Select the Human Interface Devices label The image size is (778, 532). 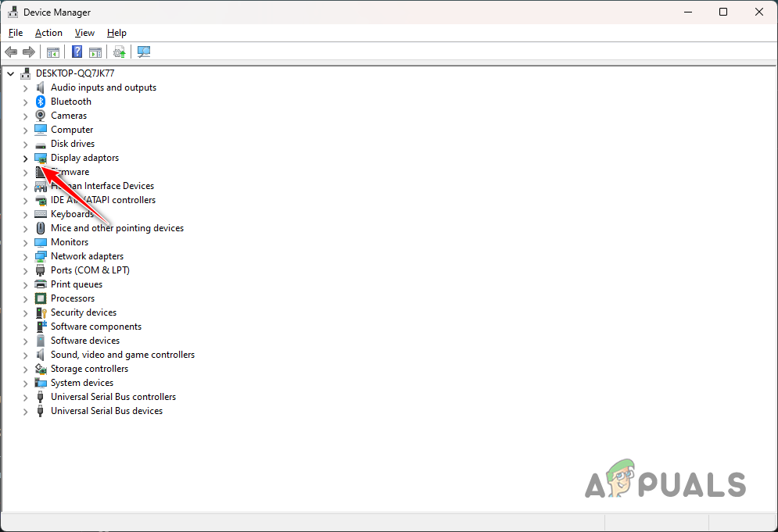pyautogui.click(x=102, y=186)
